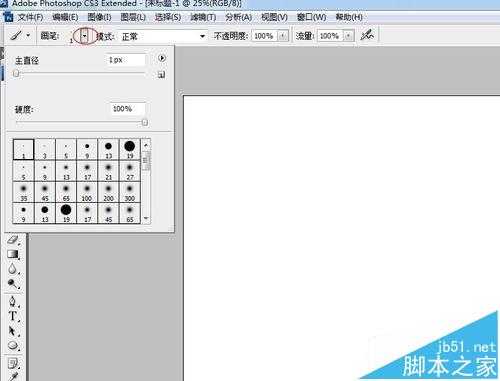Select the Gradient tool in toolbox

13,254
